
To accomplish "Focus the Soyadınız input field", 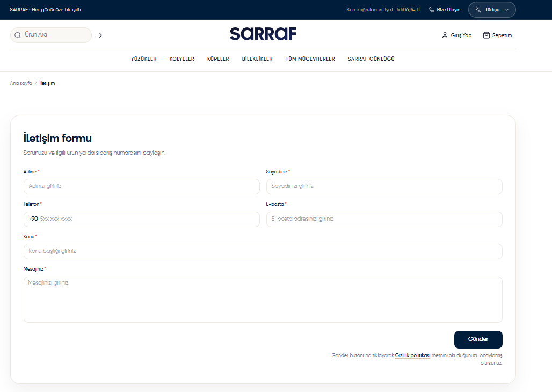I will [384, 186].
